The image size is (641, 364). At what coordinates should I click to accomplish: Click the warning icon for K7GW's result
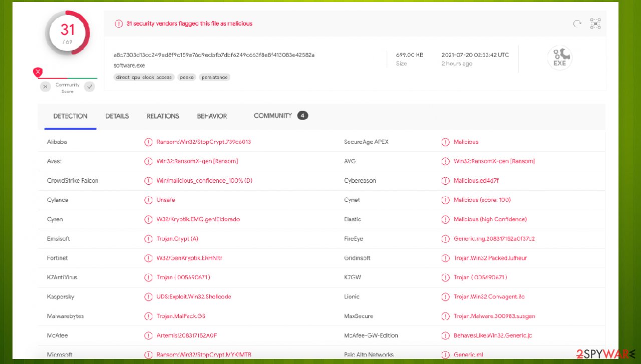[445, 277]
